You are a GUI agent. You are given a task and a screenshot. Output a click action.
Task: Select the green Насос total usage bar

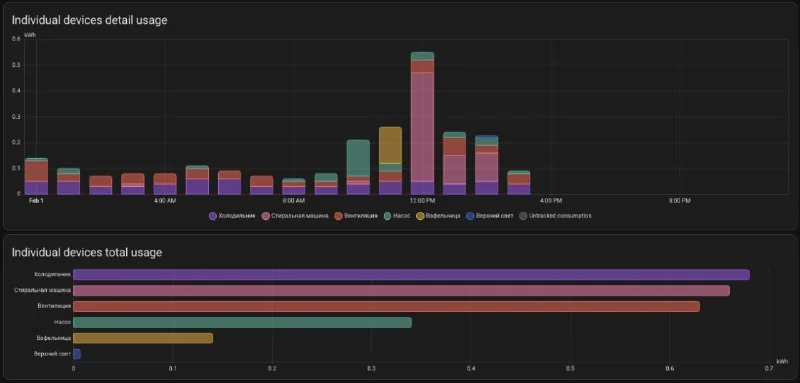tap(242, 322)
